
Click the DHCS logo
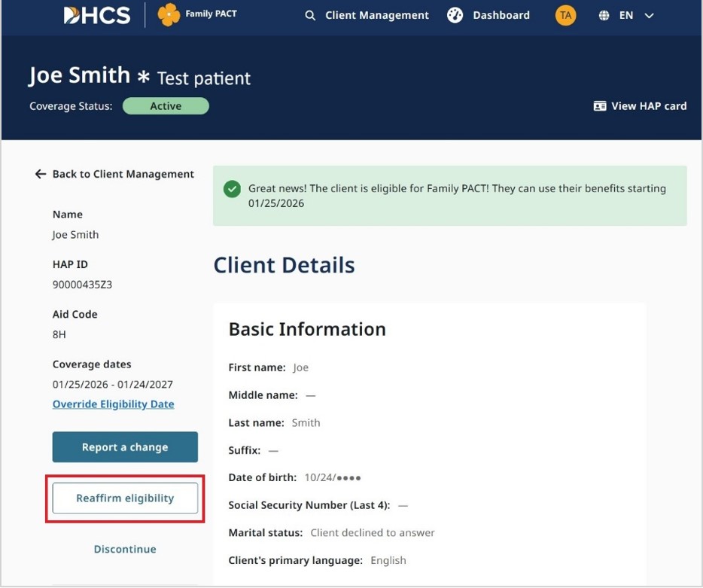(x=96, y=15)
